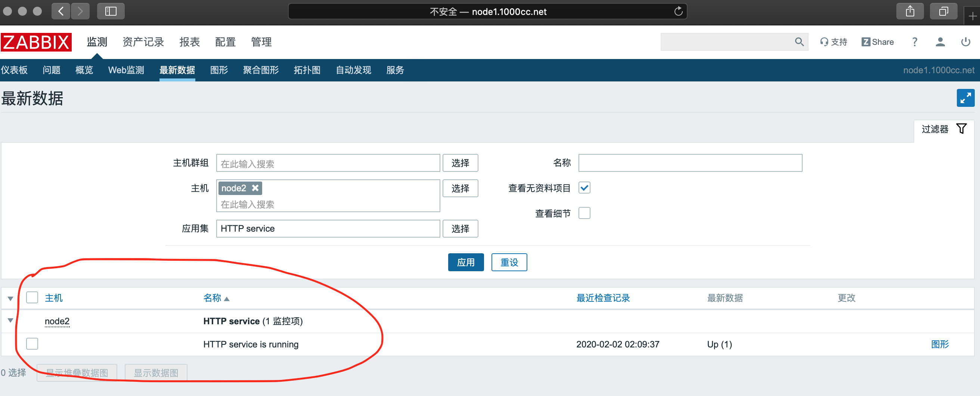This screenshot has height=396, width=980.
Task: Collapse all groups via header triangle
Action: (x=11, y=298)
